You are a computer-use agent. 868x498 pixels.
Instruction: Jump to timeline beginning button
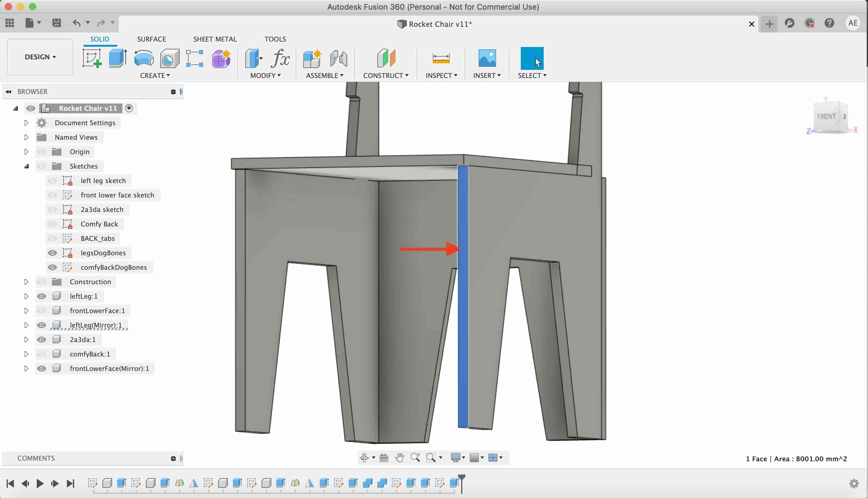tap(10, 483)
